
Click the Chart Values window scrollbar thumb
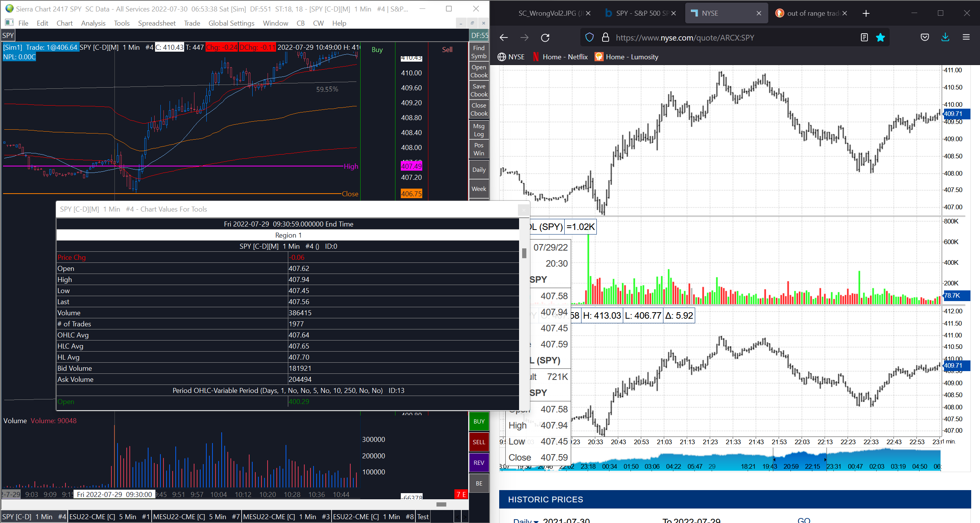point(524,253)
